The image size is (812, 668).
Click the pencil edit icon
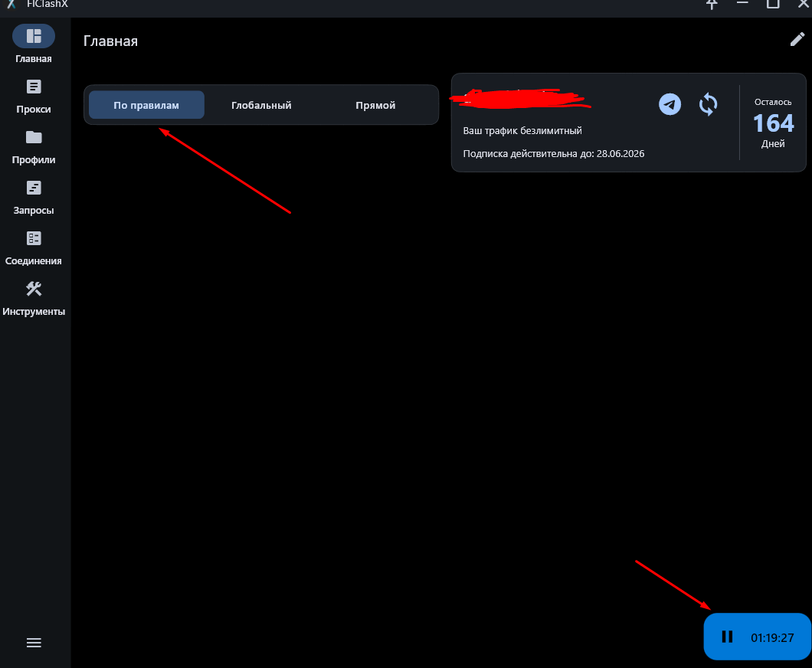tap(797, 40)
